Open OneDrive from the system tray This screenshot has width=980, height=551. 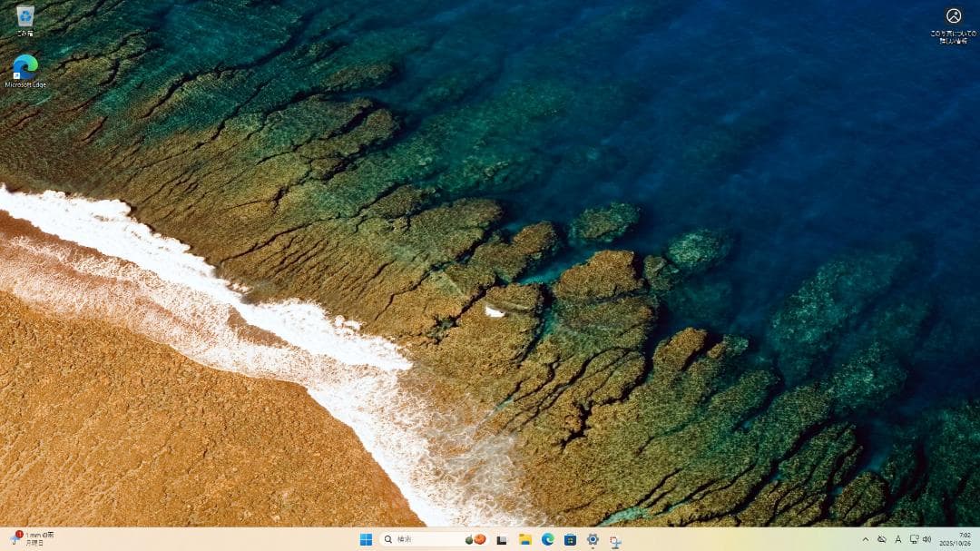[882, 538]
